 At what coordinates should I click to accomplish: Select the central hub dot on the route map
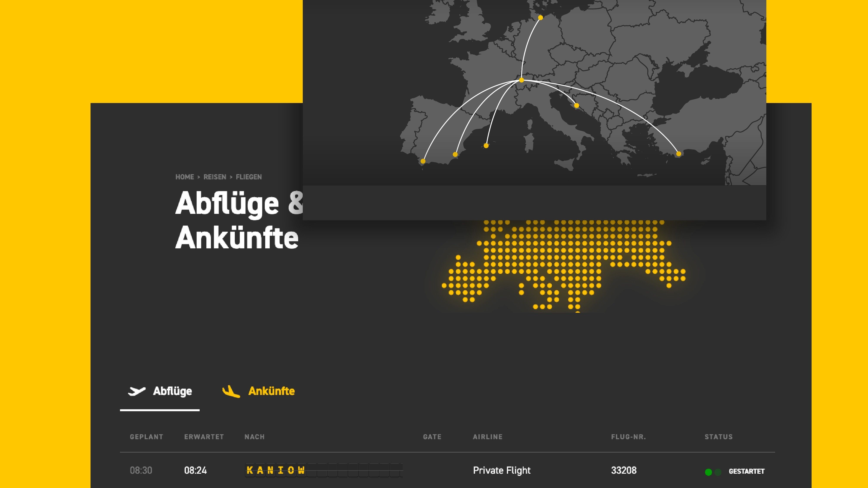(522, 80)
